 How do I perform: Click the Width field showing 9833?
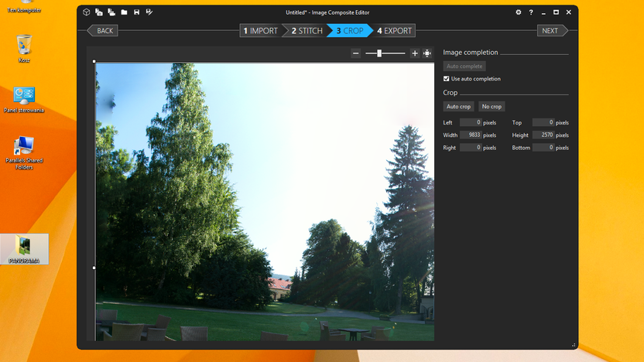[471, 135]
